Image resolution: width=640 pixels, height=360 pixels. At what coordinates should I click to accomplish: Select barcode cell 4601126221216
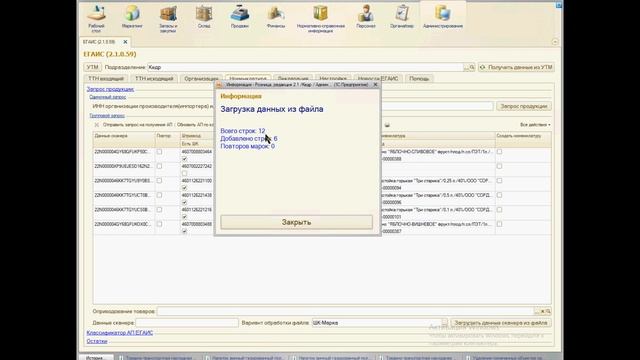[x=197, y=209]
